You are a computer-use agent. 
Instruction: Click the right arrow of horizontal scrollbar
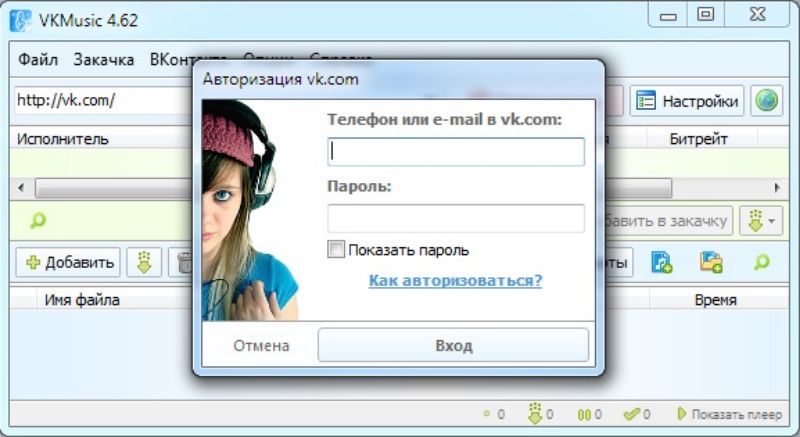click(777, 188)
